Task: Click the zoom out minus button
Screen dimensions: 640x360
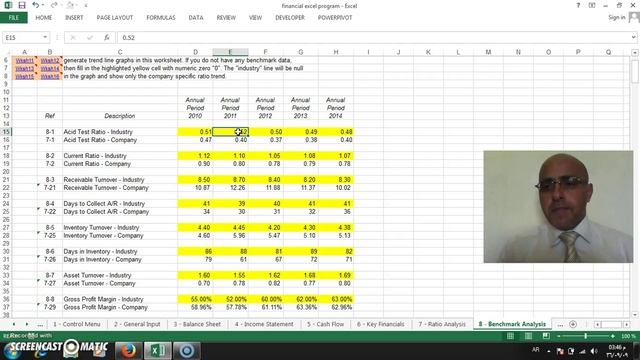Action: (558, 336)
